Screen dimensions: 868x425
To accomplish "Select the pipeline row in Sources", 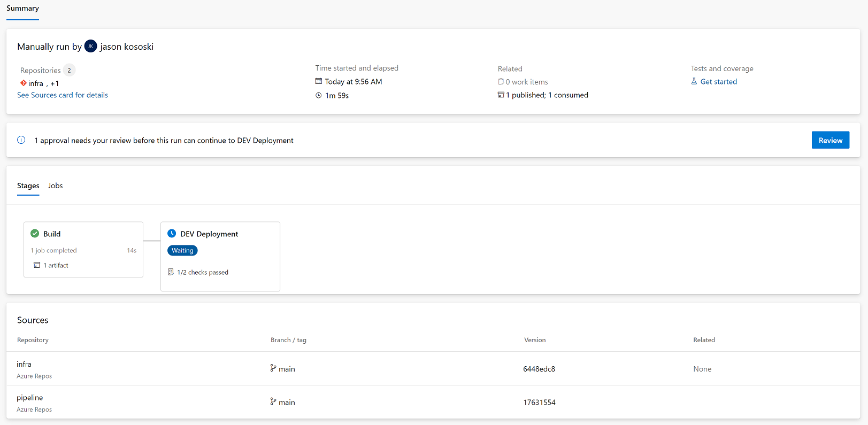I will [433, 402].
